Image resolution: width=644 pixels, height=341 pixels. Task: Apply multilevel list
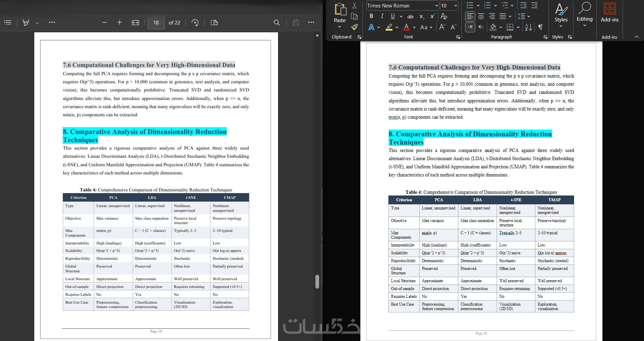(x=505, y=5)
